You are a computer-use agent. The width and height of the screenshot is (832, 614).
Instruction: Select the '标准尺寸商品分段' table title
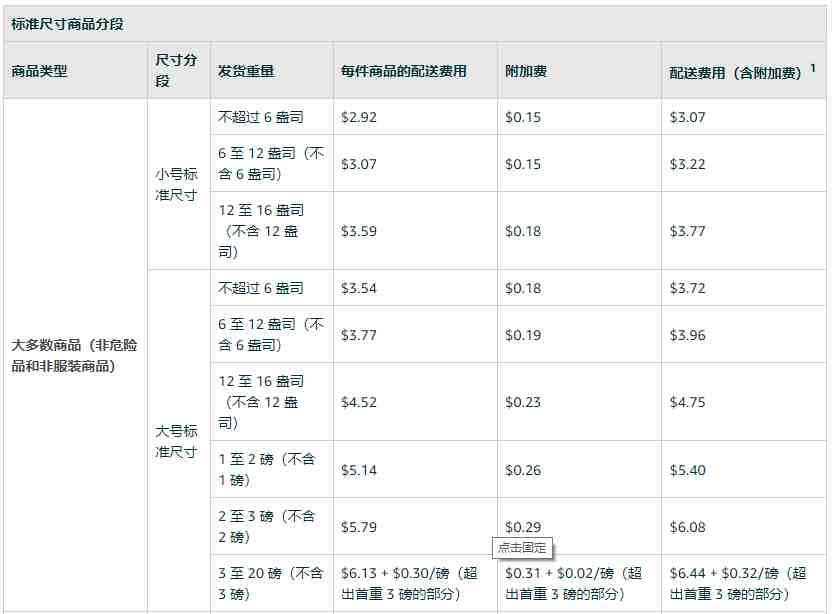click(x=67, y=24)
